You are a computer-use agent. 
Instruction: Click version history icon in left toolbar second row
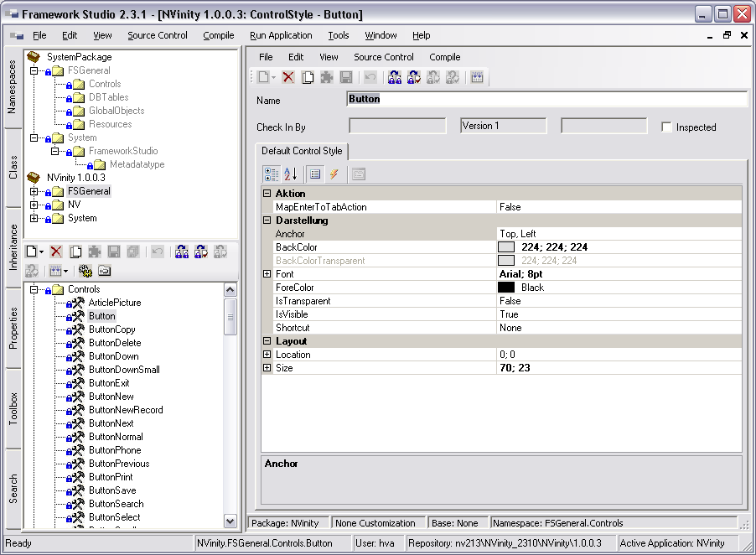pos(55,271)
